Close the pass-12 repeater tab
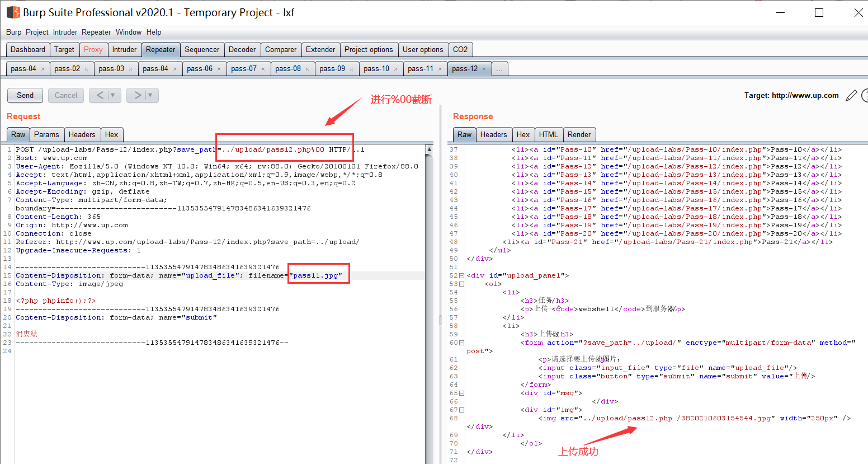This screenshot has height=464, width=868. click(x=484, y=69)
